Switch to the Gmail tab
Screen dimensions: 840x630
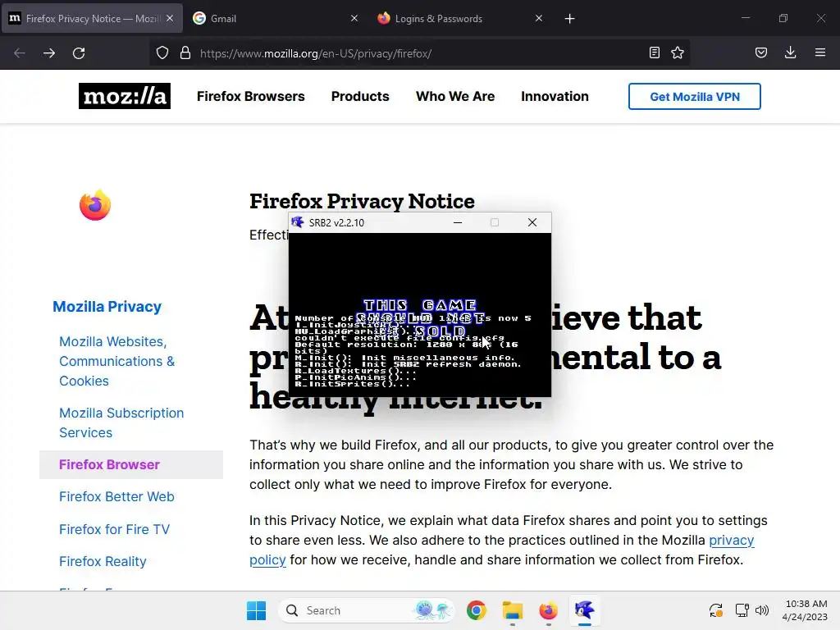(276, 18)
